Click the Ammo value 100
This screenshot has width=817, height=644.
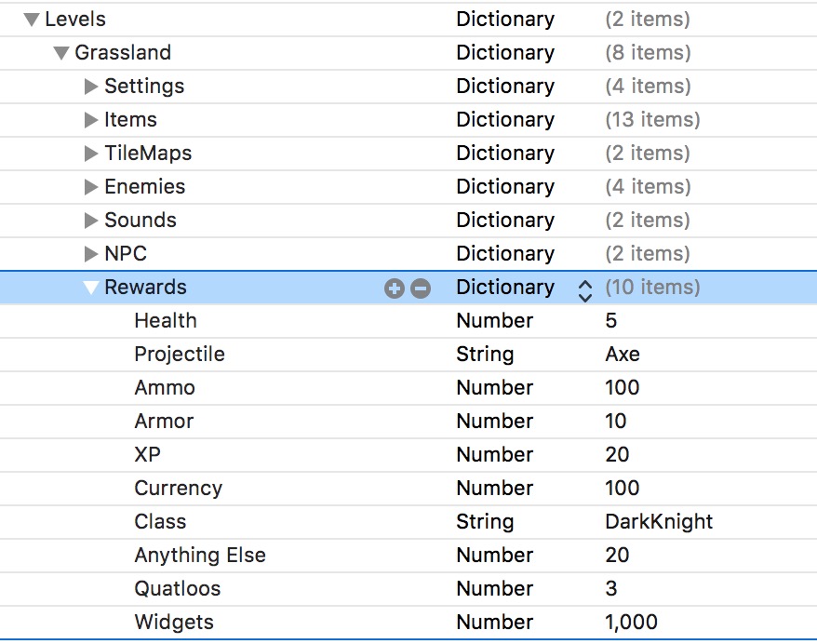623,388
